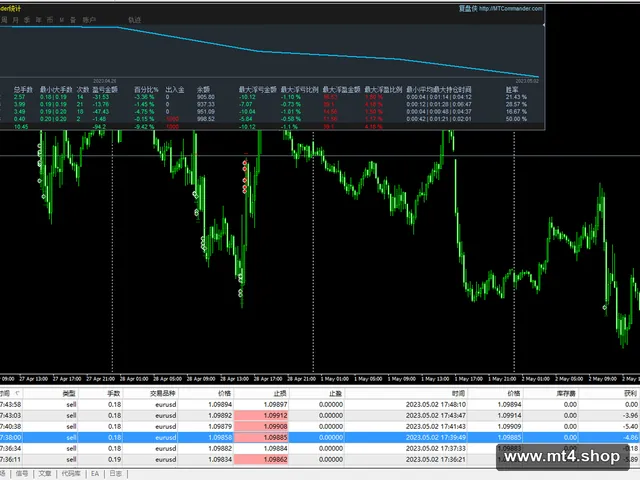Select the trade closed at 2023.05.02 17:36:21
640x480 pixels.
320,460
